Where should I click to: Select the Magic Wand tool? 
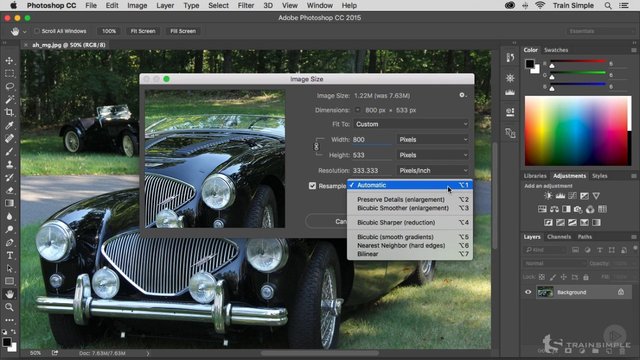pyautogui.click(x=9, y=100)
